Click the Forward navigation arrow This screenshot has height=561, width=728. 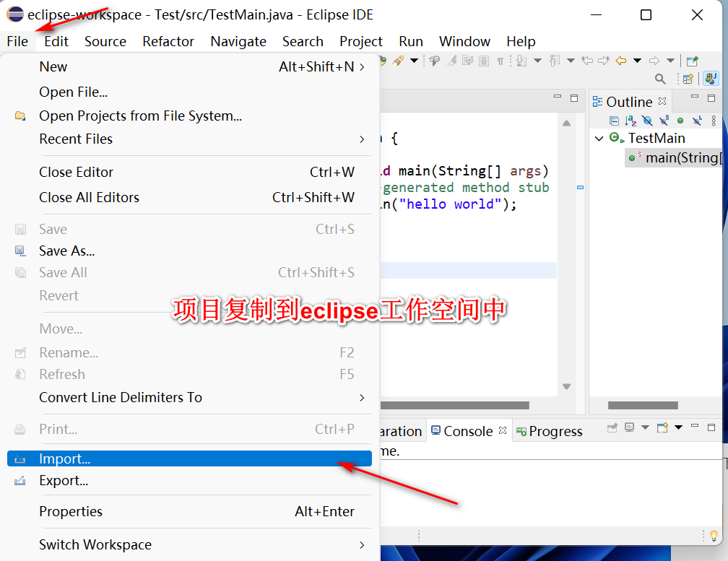point(654,61)
